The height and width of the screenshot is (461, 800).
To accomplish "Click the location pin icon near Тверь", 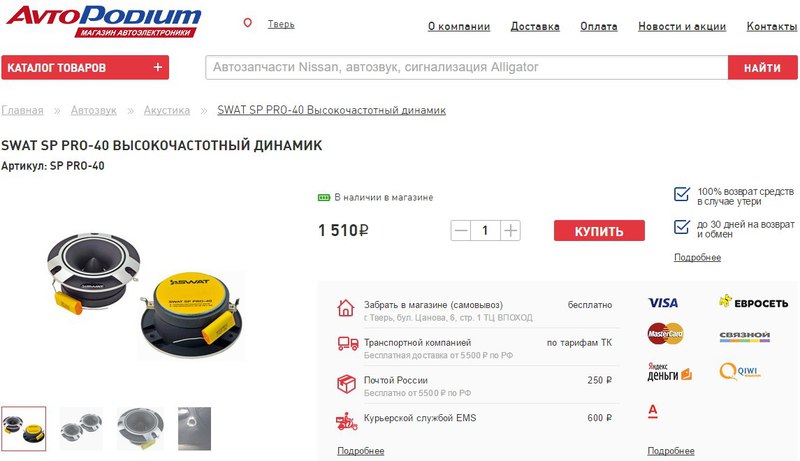I will point(247,23).
